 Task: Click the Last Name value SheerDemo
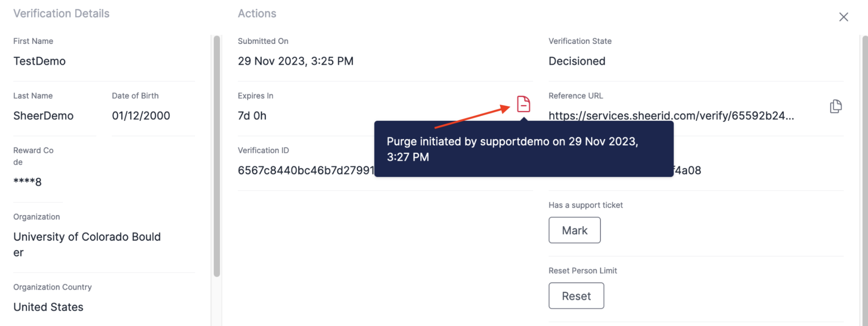pos(43,116)
